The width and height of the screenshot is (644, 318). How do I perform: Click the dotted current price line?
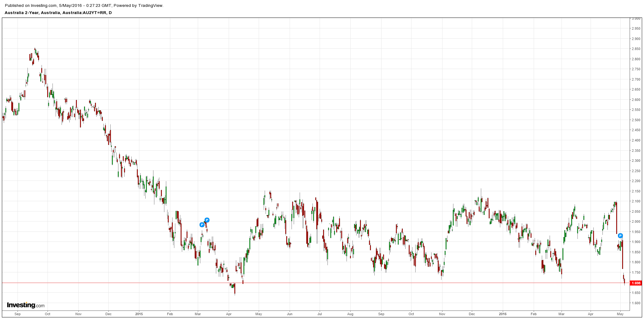(312, 283)
